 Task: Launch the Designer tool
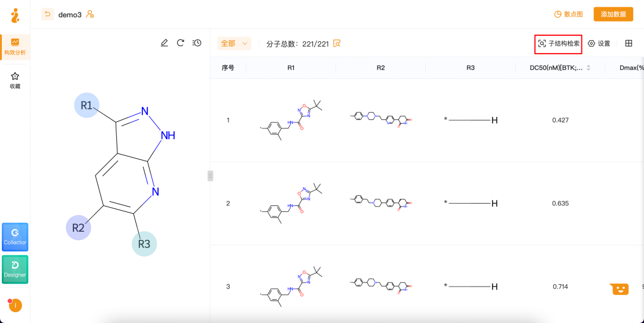coord(15,269)
